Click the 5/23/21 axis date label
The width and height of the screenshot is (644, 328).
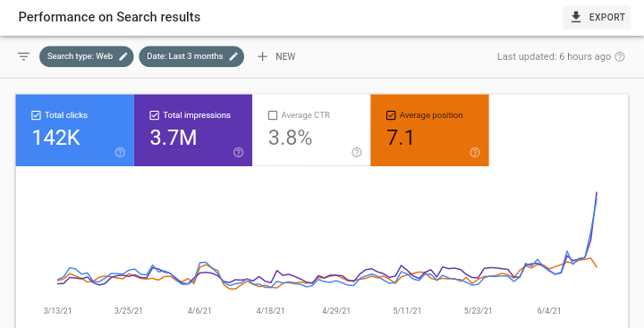[478, 311]
